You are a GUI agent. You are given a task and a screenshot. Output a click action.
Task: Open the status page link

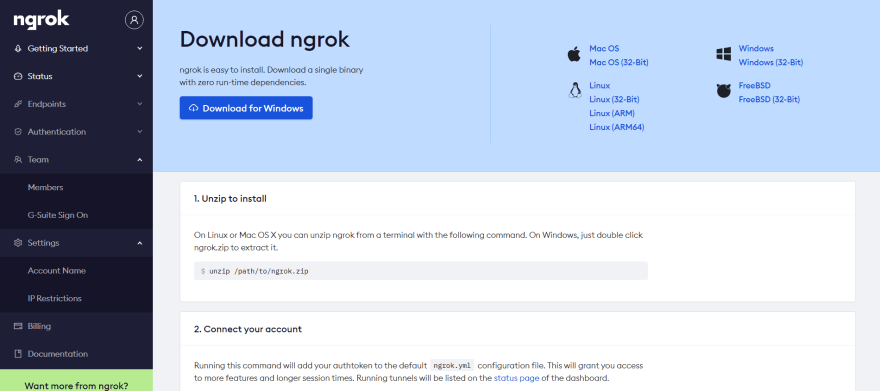pyautogui.click(x=516, y=378)
